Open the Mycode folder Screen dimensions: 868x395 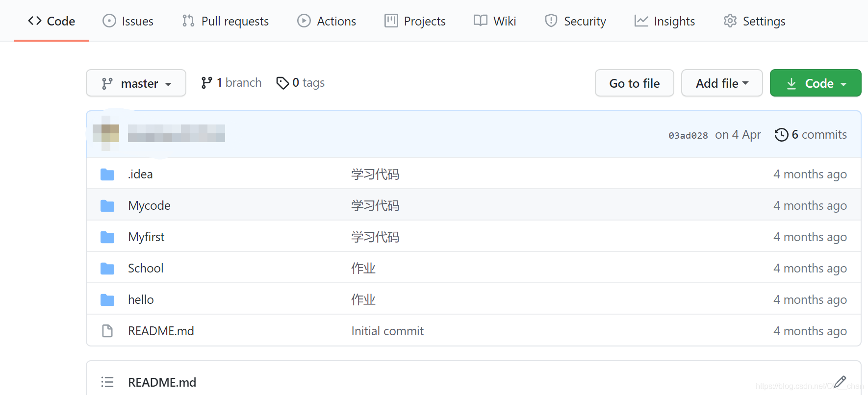[149, 205]
